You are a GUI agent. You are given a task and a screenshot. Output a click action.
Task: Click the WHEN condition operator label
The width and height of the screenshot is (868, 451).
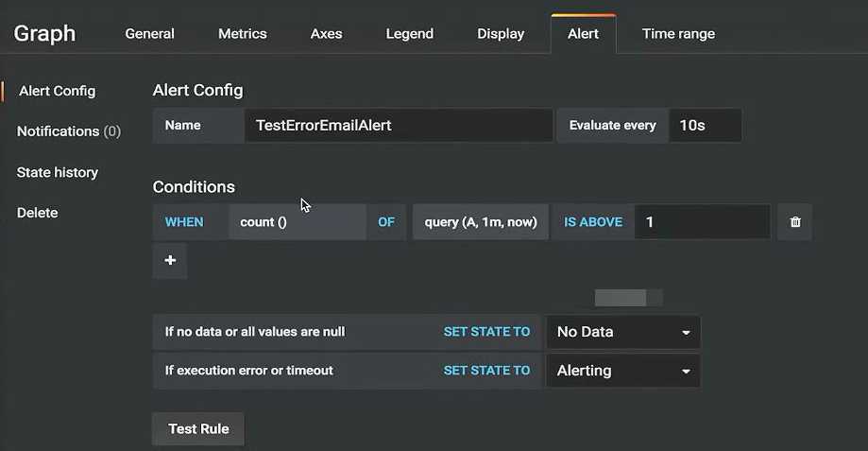pyautogui.click(x=184, y=222)
